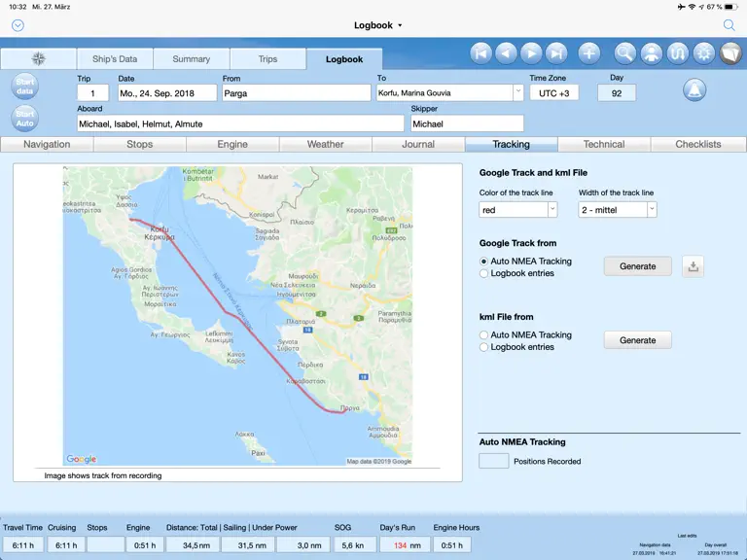Add a new logbook entry
Screen dimensions: 747x560
point(588,53)
